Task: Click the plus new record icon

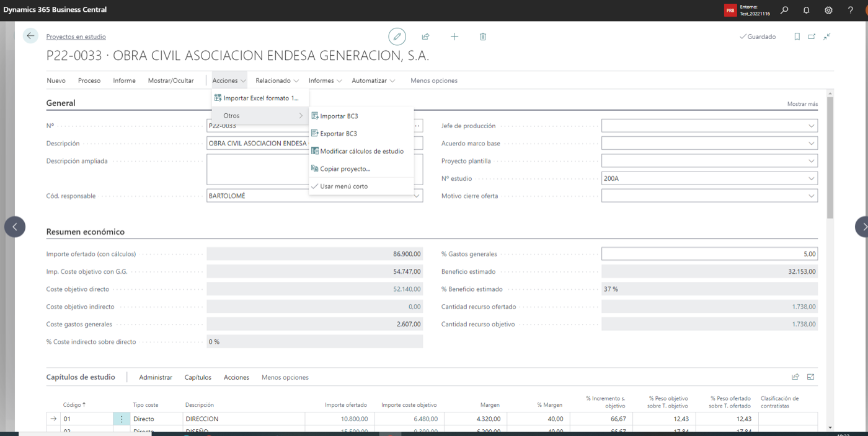Action: [x=454, y=37]
